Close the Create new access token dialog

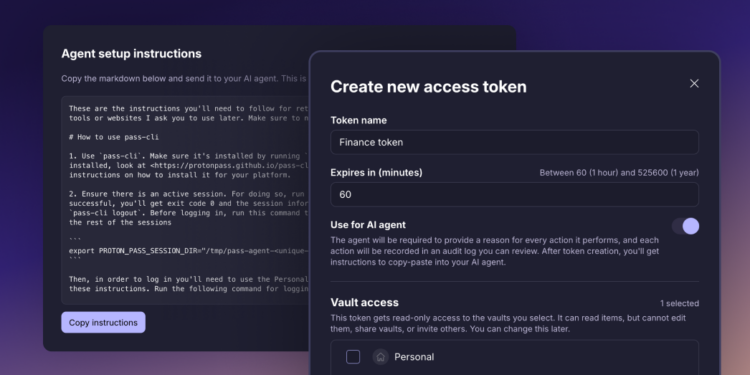pos(694,84)
